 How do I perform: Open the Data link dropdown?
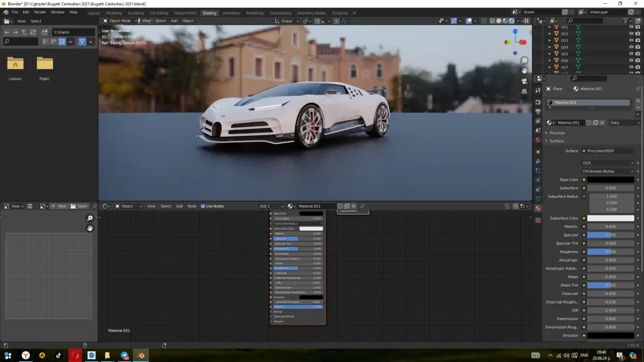[x=625, y=123]
